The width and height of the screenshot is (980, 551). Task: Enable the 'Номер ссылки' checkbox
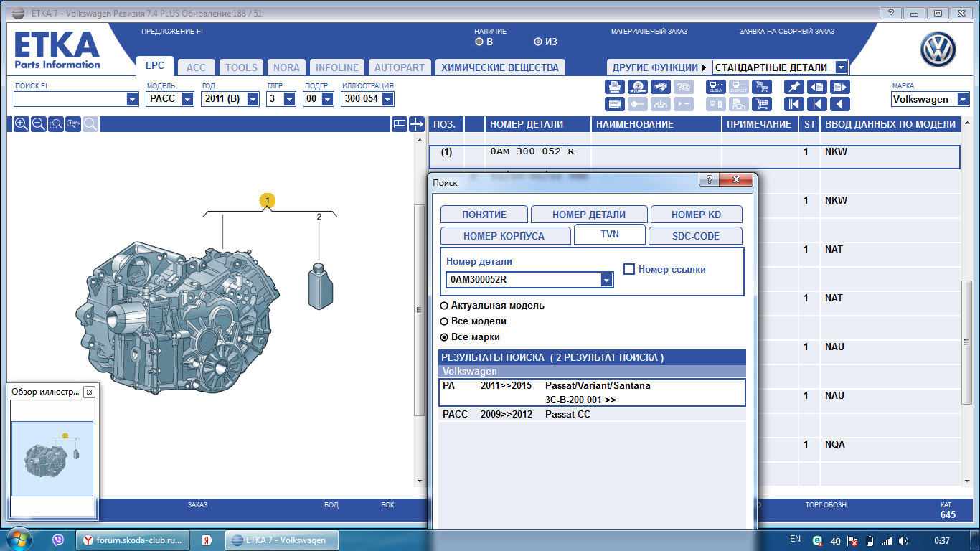pos(629,270)
